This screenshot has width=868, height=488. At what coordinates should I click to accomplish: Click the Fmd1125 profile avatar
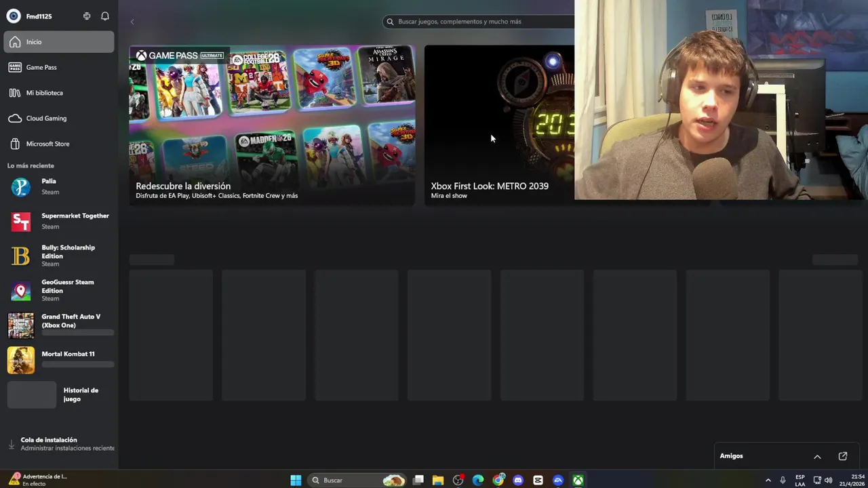point(13,16)
